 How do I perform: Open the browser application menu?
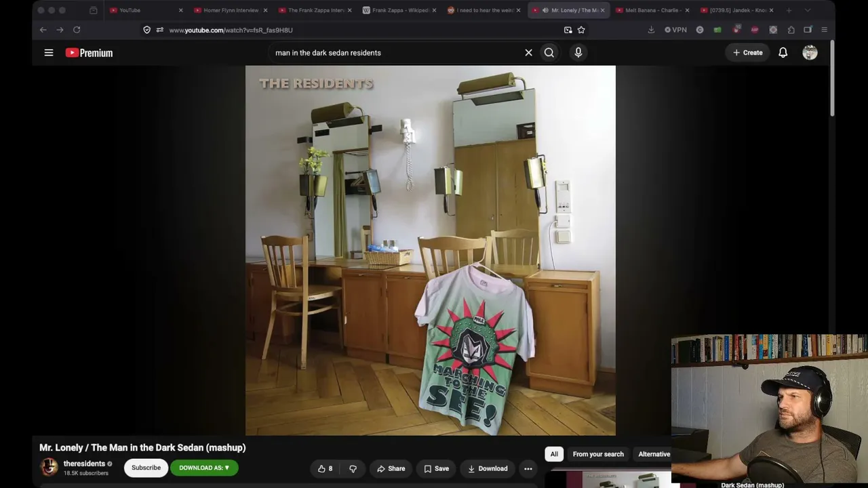(x=824, y=30)
